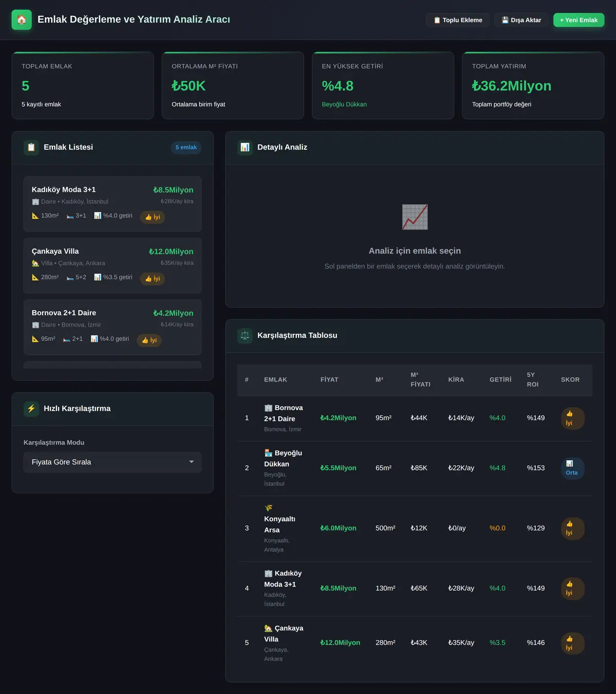Viewport: 616px width, 694px height.
Task: Select the Çankaya Villa list card title
Action: coord(55,251)
